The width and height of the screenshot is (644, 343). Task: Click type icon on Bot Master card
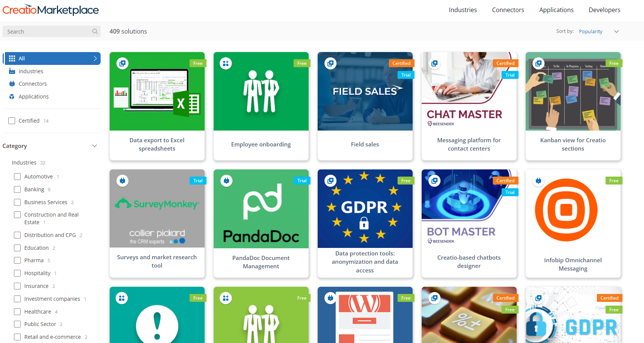pyautogui.click(x=434, y=181)
